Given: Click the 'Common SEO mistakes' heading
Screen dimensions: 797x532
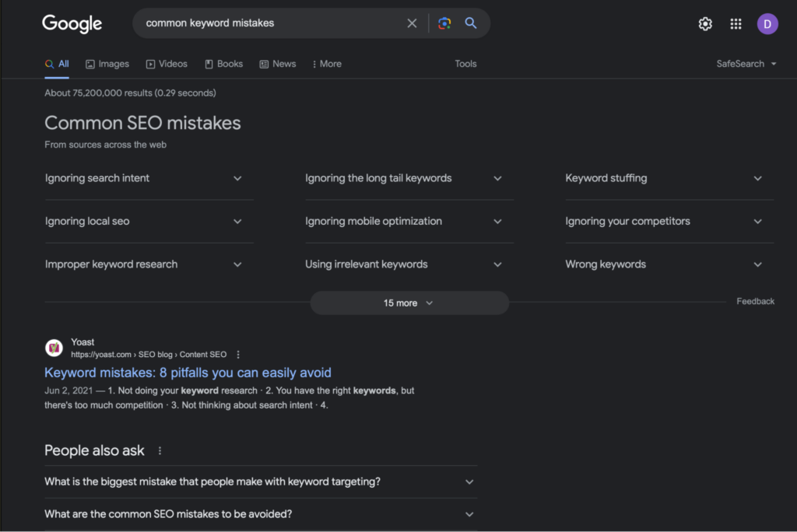Looking at the screenshot, I should pos(142,123).
